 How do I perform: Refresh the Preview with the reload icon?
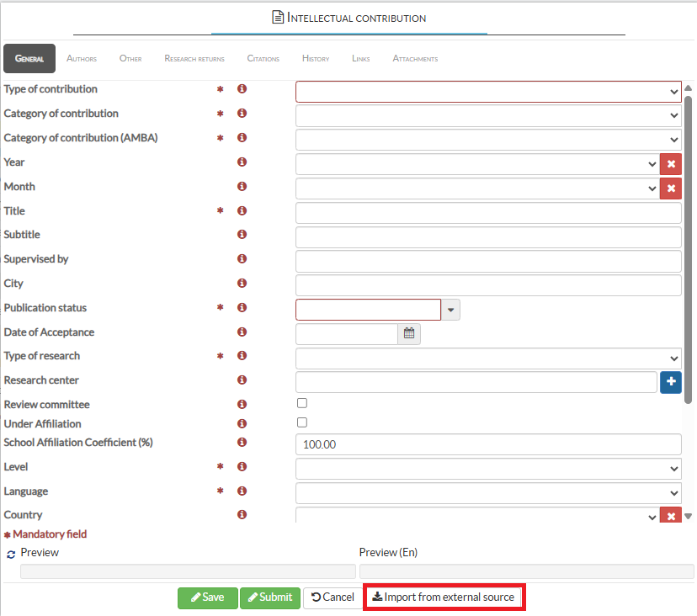11,554
